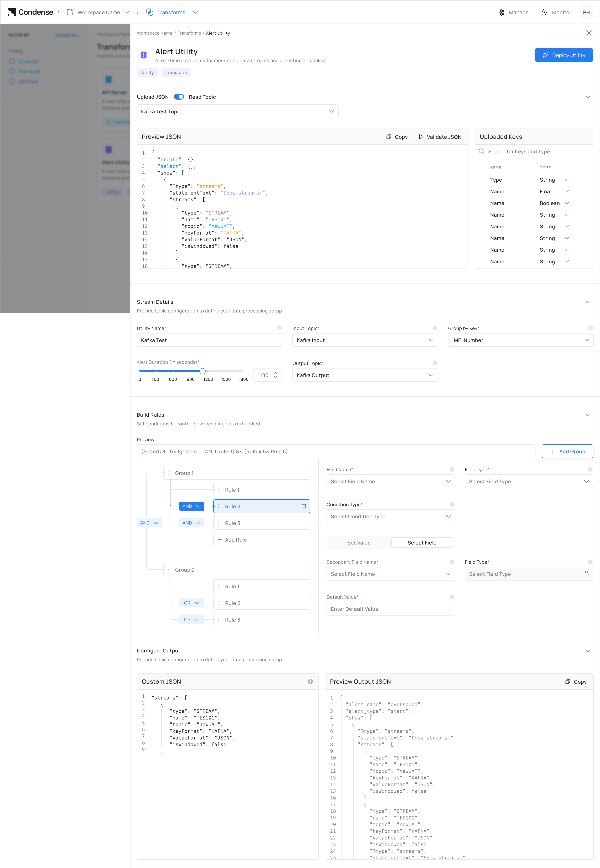Open the Transforms menu in header

coord(195,12)
